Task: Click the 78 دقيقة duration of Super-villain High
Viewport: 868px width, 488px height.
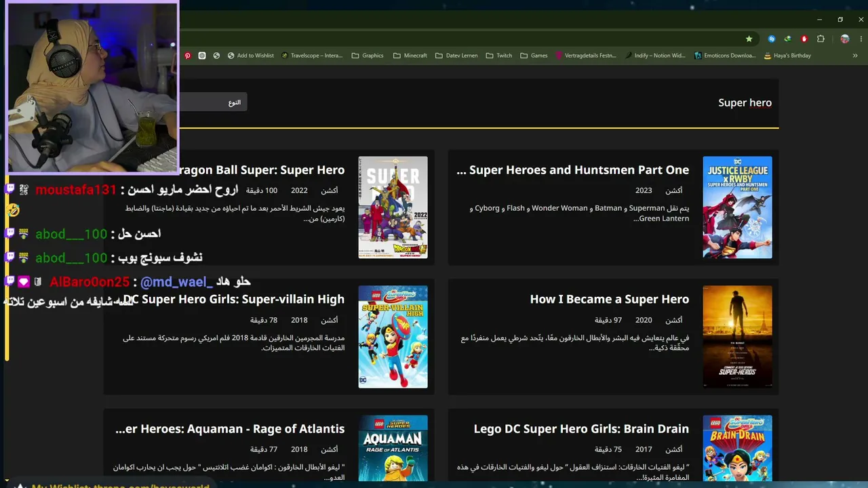Action: point(264,321)
